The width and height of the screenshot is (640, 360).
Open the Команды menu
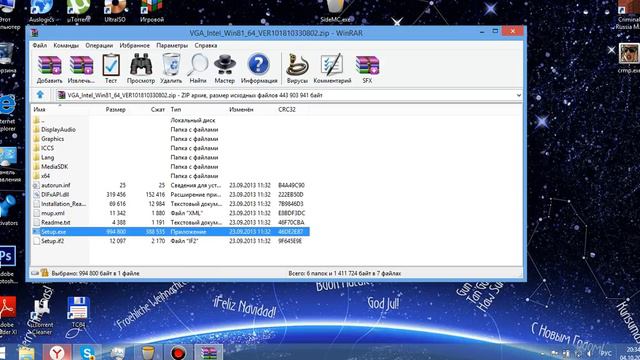coord(66,45)
